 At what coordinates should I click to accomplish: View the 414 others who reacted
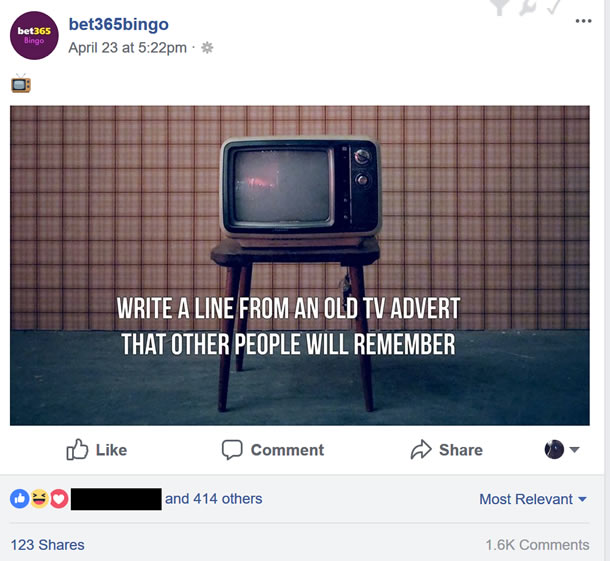click(214, 499)
